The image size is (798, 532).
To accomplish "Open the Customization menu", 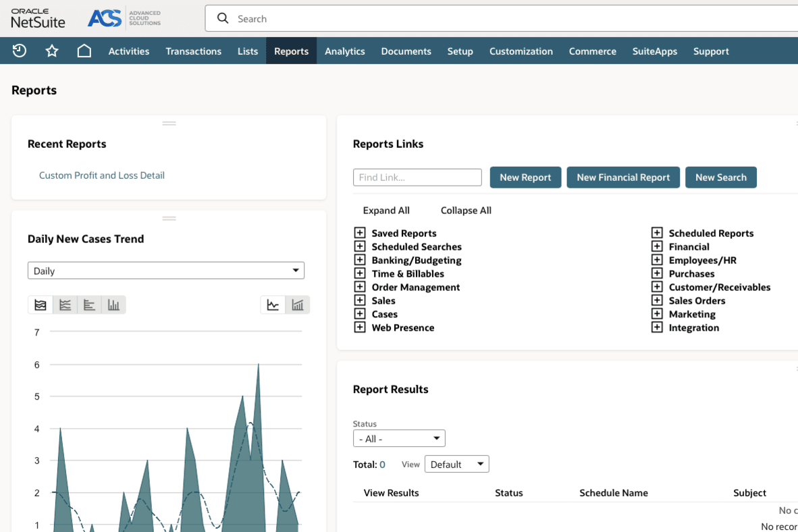I will tap(521, 51).
